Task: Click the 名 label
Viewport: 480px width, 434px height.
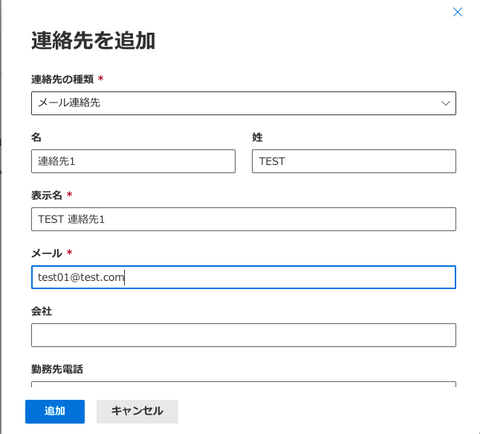Action: (36, 137)
